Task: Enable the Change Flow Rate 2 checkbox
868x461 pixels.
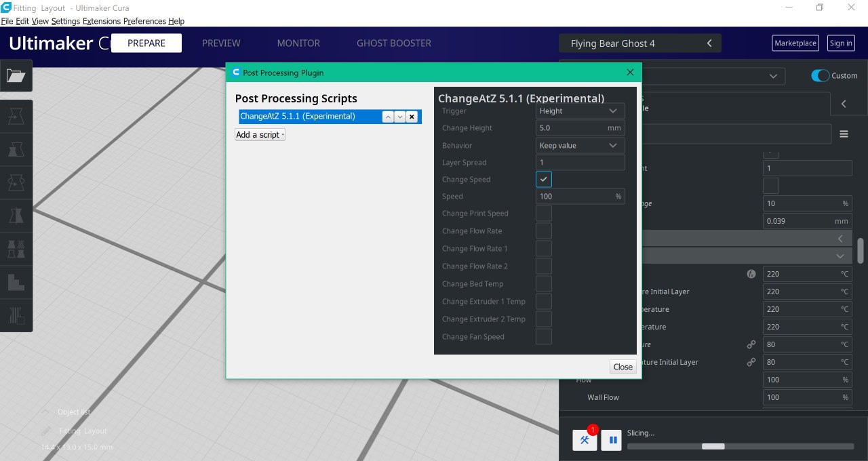Action: click(544, 266)
